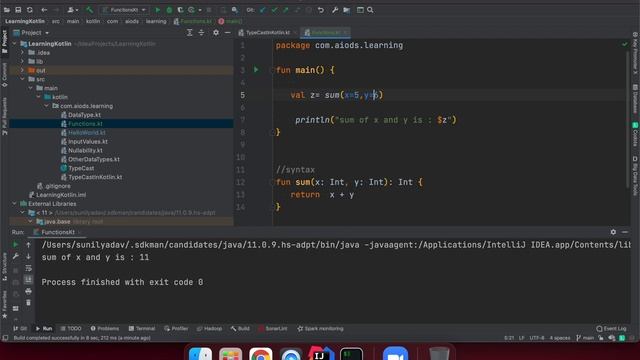
Task: Open settings via the wrench toolbar icon
Action: [335, 10]
